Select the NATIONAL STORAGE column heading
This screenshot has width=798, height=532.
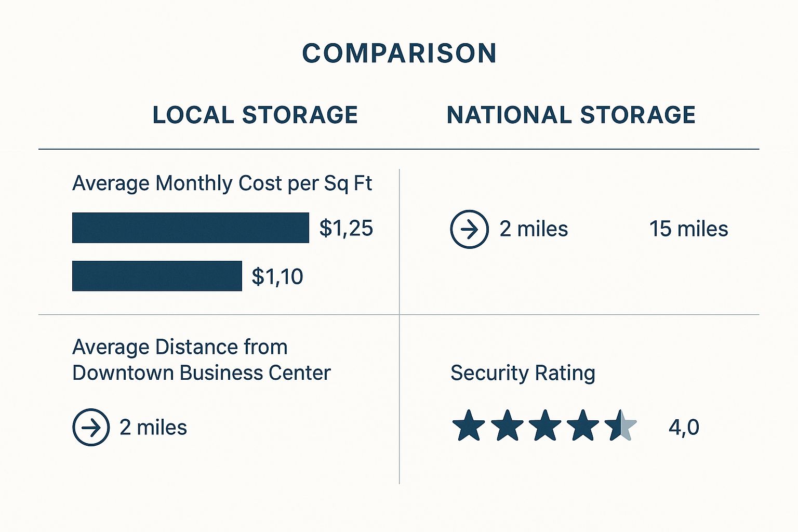[571, 115]
